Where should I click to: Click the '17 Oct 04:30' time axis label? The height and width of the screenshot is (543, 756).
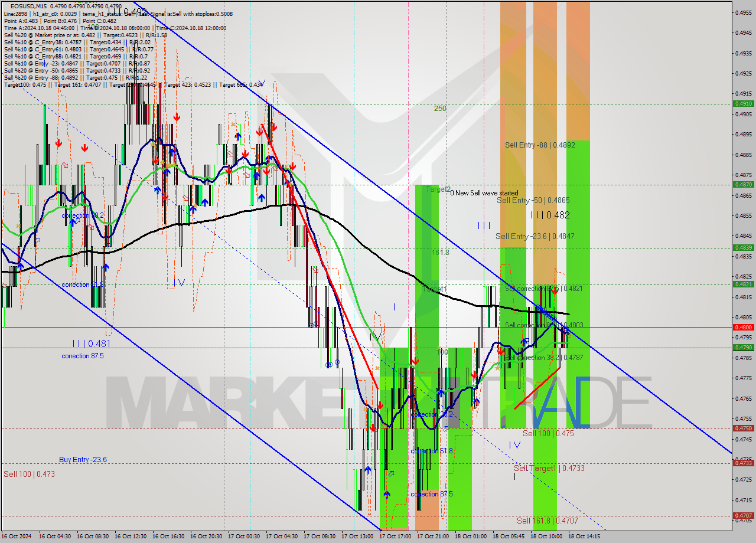click(x=281, y=537)
